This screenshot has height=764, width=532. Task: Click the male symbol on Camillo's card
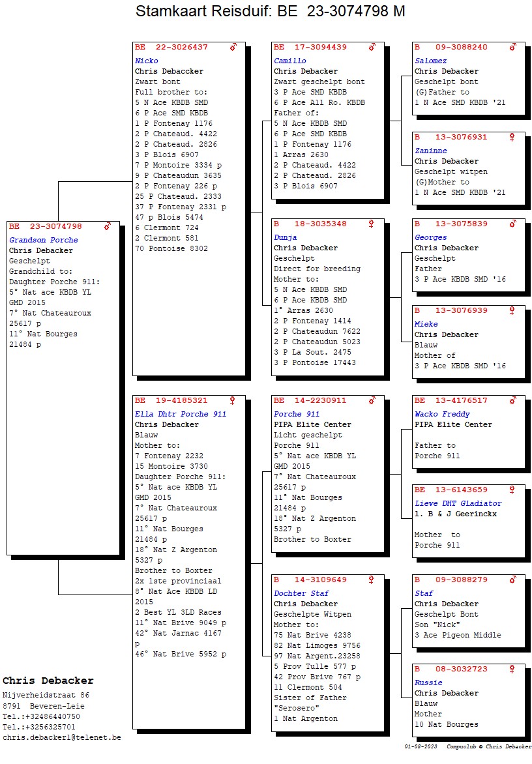pyautogui.click(x=372, y=47)
